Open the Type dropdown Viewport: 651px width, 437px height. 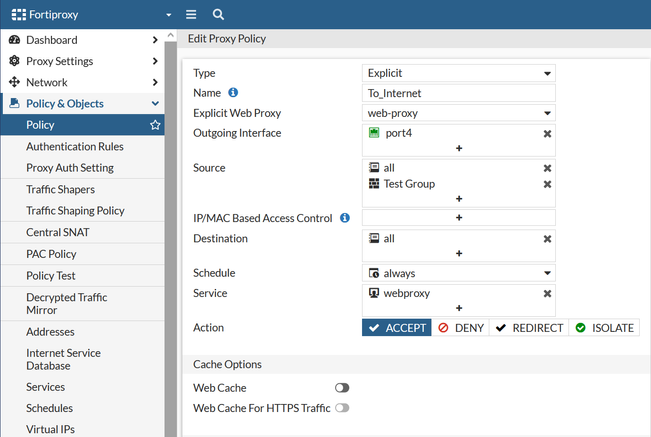coord(458,73)
